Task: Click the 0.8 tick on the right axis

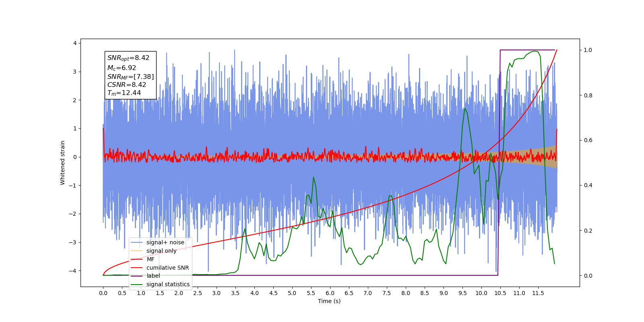Action: point(588,95)
